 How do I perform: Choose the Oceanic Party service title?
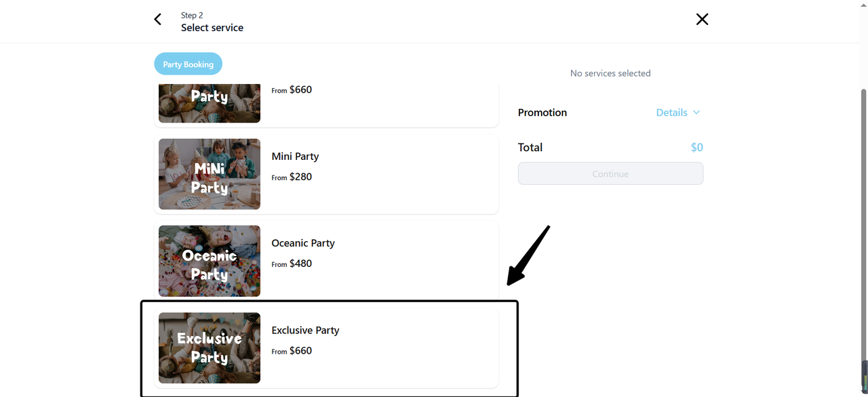[303, 243]
